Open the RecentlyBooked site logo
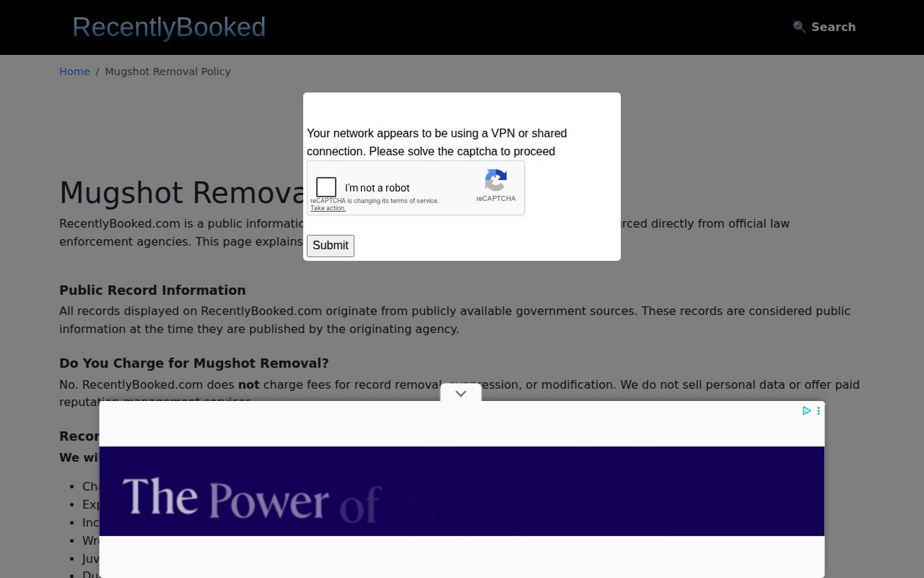Viewport: 924px width, 578px height. click(x=169, y=27)
